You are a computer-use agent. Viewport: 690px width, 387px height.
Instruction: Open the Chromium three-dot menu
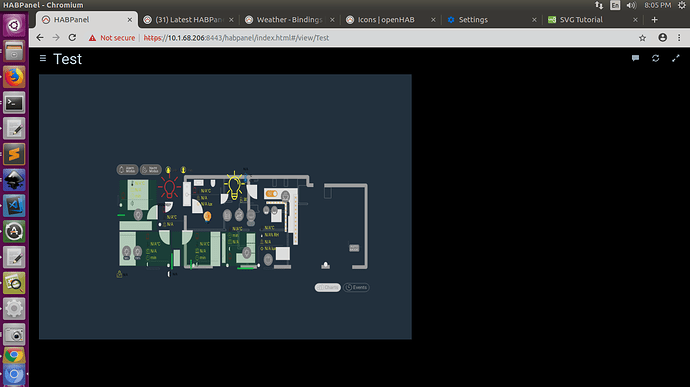[679, 38]
